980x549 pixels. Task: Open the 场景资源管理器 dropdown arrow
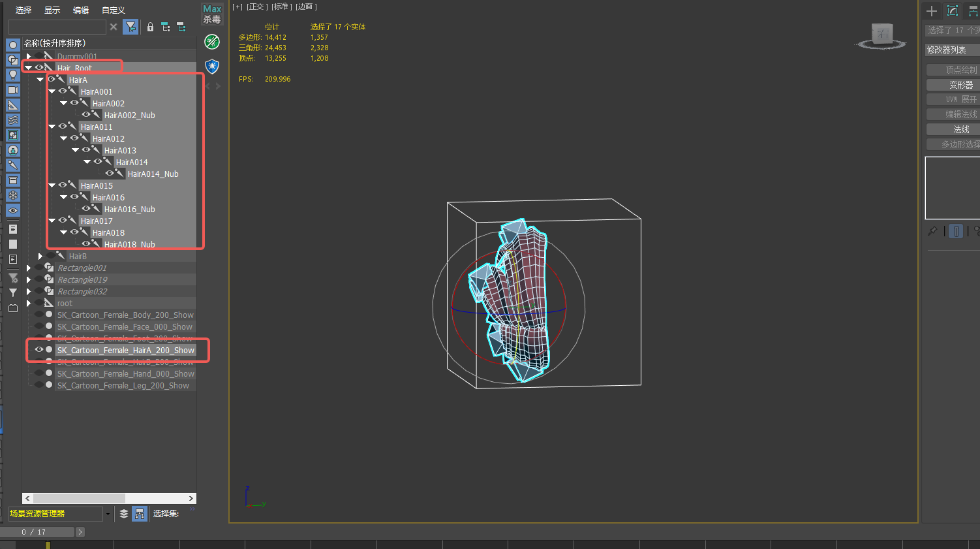pyautogui.click(x=108, y=514)
